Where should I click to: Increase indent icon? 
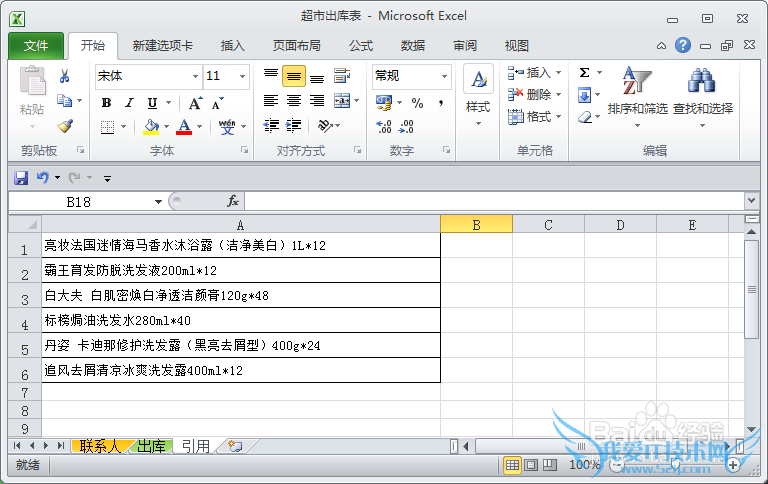(293, 126)
